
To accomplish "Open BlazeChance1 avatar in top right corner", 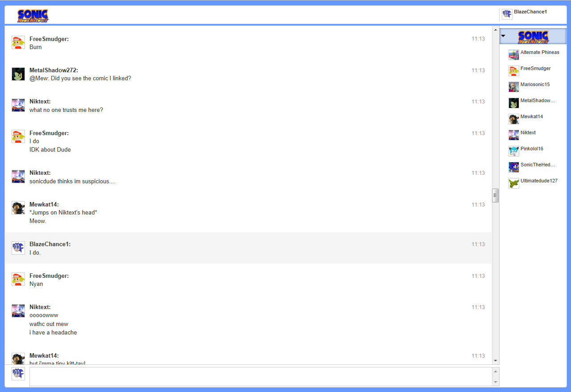I will [507, 14].
